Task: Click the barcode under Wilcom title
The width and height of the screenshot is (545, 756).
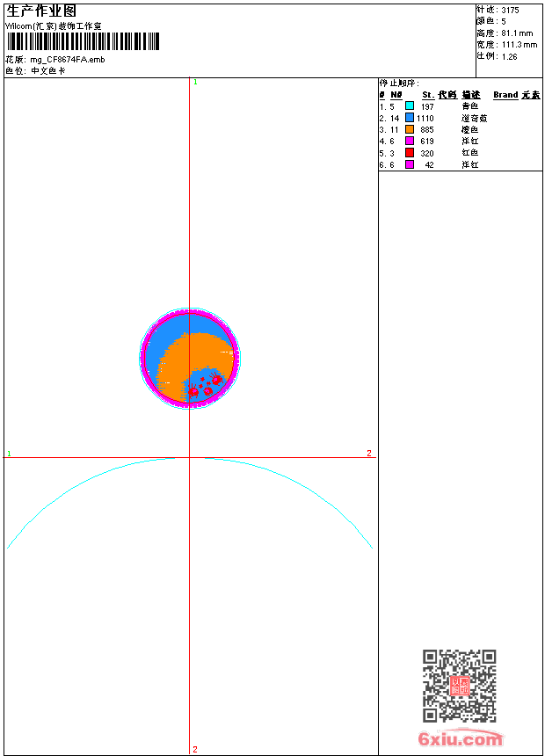Action: [83, 41]
